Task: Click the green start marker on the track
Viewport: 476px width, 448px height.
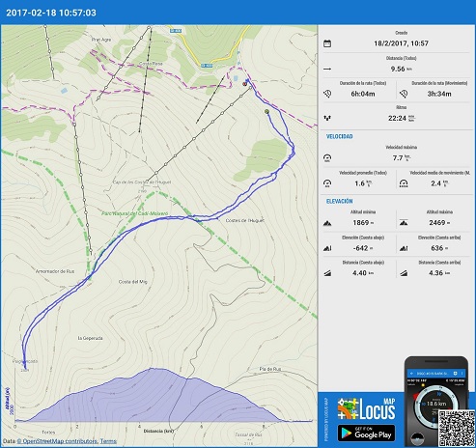Action: (266, 111)
